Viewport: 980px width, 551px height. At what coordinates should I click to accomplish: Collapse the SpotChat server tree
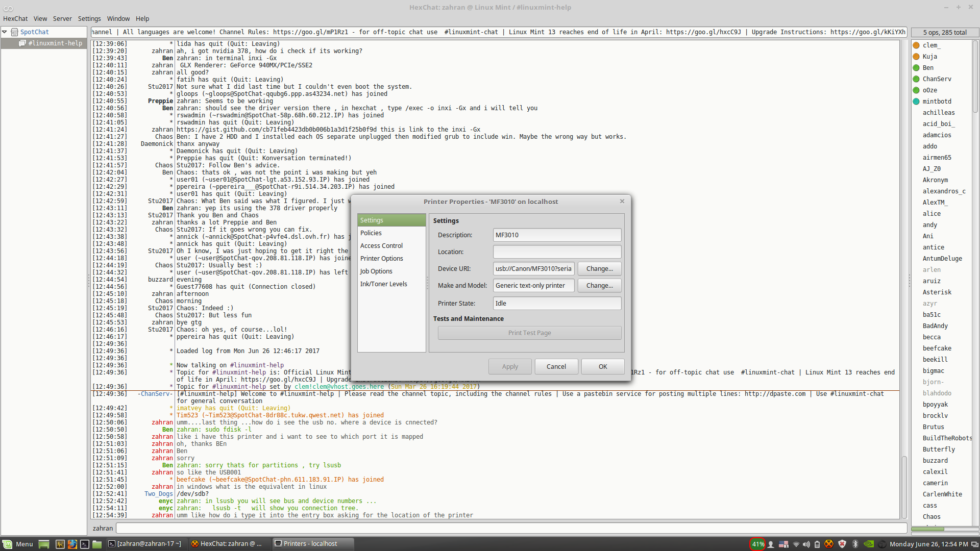click(x=5, y=32)
